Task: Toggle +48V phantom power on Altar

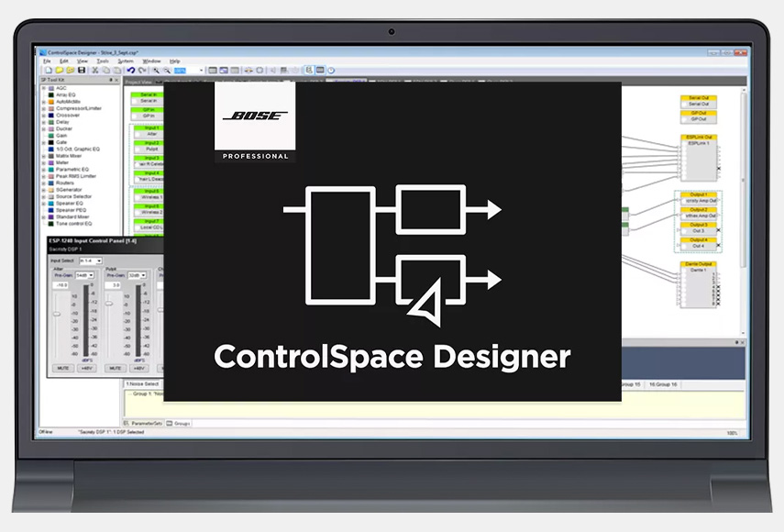Action: (x=86, y=368)
